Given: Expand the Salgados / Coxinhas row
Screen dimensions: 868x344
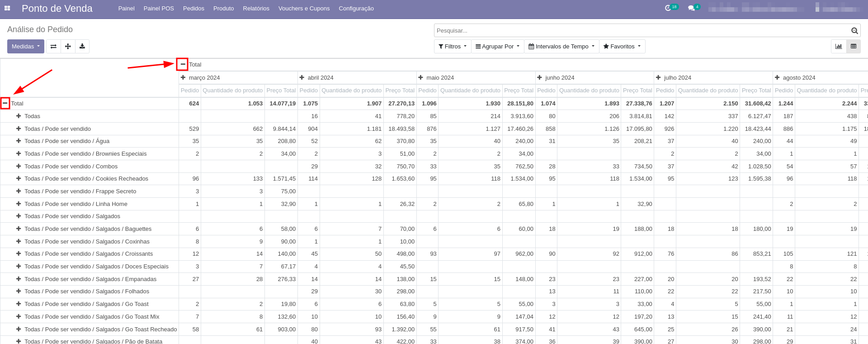Looking at the screenshot, I should pyautogui.click(x=19, y=241).
